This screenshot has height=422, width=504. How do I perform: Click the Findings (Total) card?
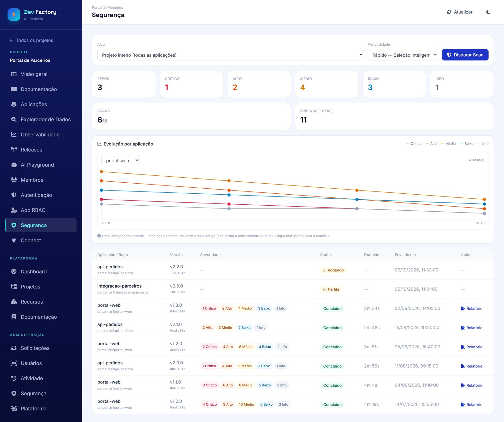click(x=394, y=117)
